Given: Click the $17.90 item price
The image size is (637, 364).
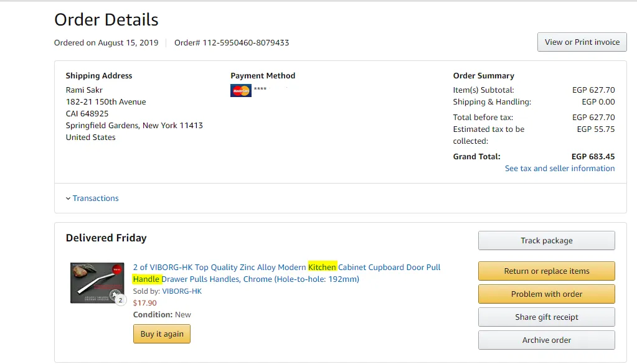Looking at the screenshot, I should point(144,303).
